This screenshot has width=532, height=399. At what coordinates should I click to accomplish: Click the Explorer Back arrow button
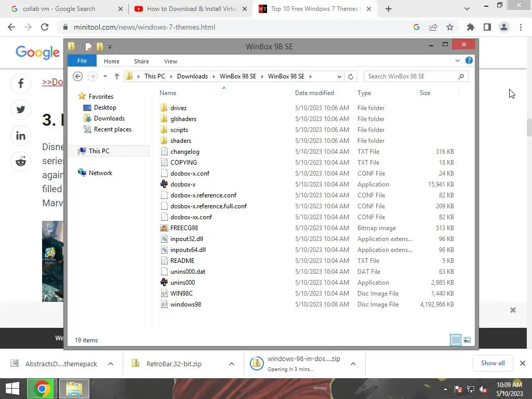coord(78,76)
